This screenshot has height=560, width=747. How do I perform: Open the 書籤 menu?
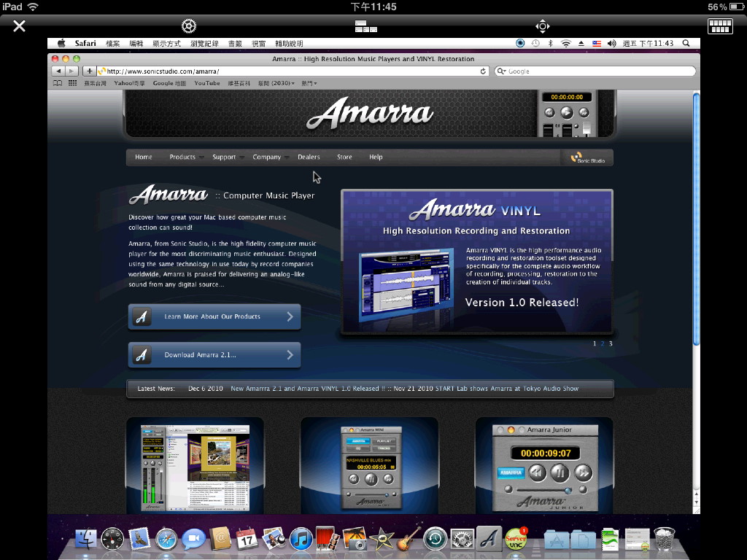click(x=235, y=43)
